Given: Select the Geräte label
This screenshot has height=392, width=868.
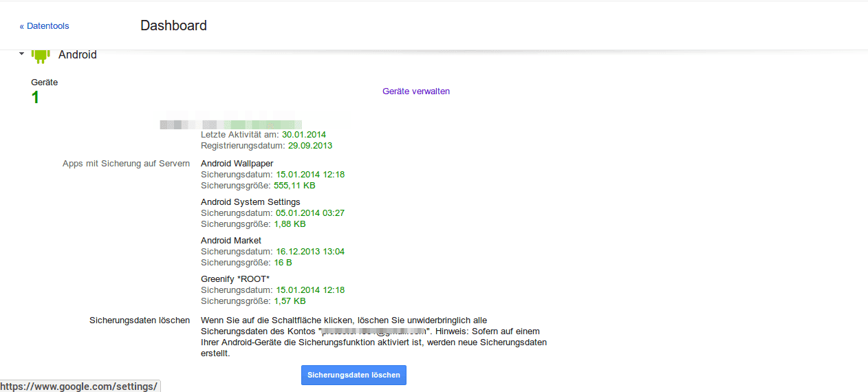Looking at the screenshot, I should pyautogui.click(x=45, y=82).
